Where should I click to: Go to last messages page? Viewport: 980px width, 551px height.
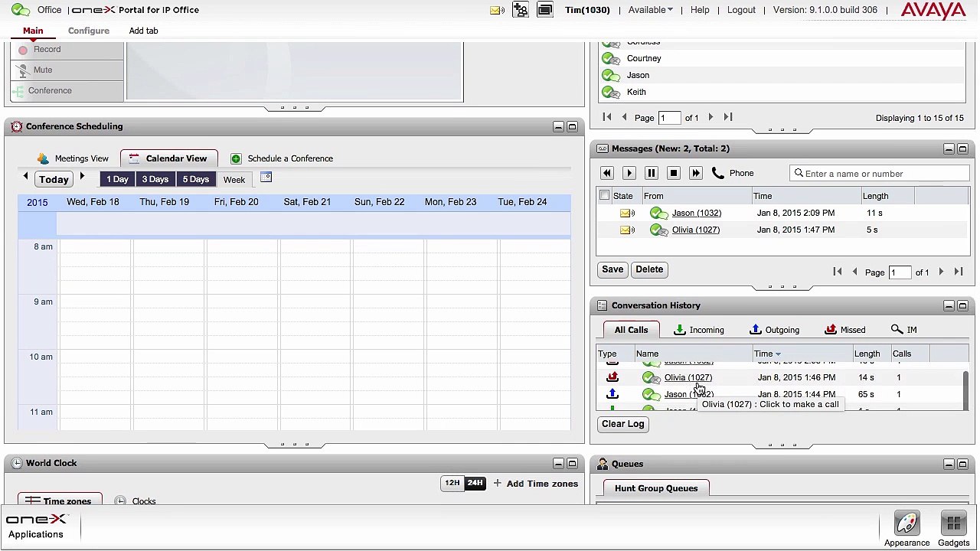(959, 272)
